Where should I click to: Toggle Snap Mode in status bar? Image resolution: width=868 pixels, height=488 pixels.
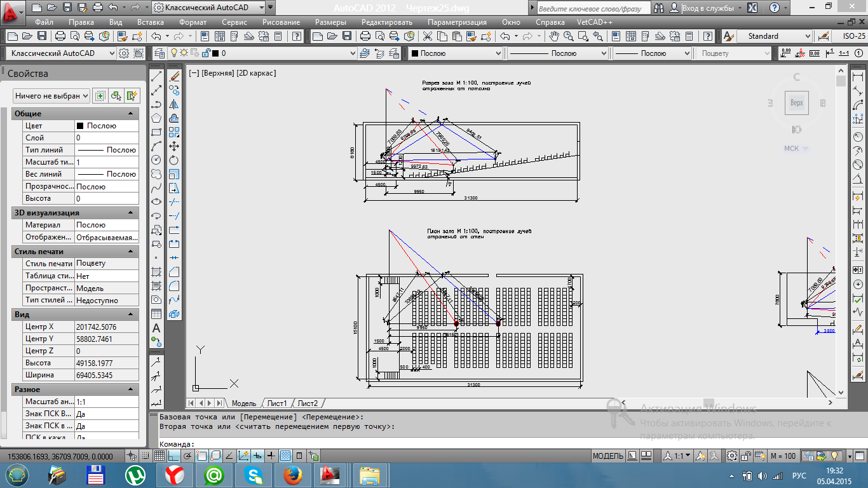[146, 456]
